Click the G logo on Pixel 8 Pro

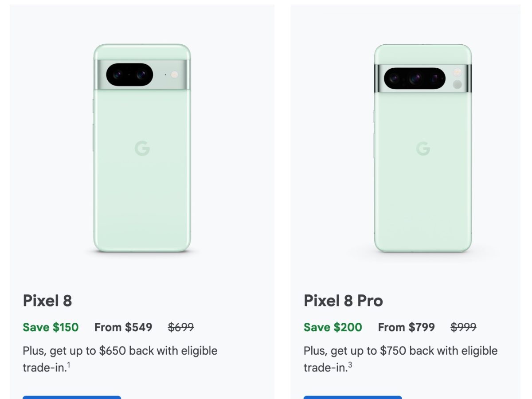[423, 149]
